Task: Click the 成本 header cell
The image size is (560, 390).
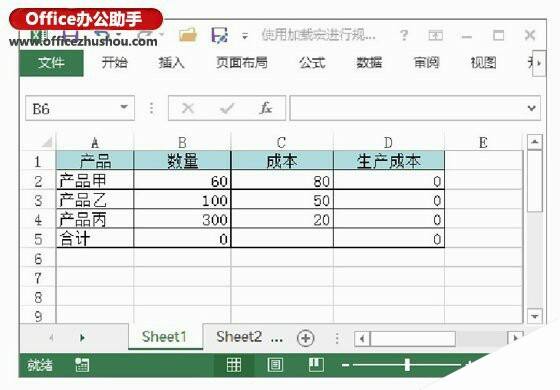Action: 282,161
